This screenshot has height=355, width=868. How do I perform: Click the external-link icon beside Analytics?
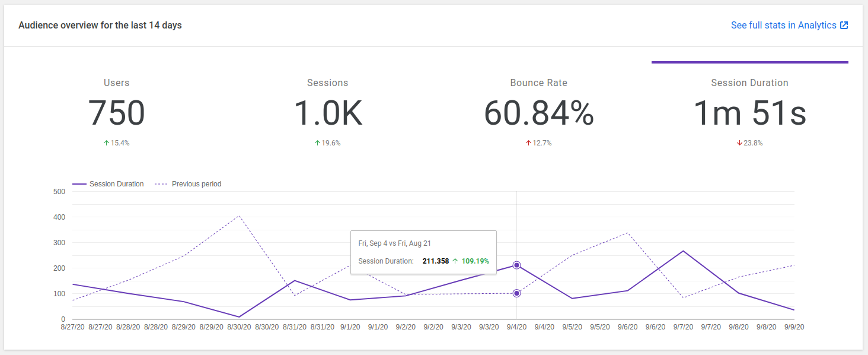(x=844, y=26)
